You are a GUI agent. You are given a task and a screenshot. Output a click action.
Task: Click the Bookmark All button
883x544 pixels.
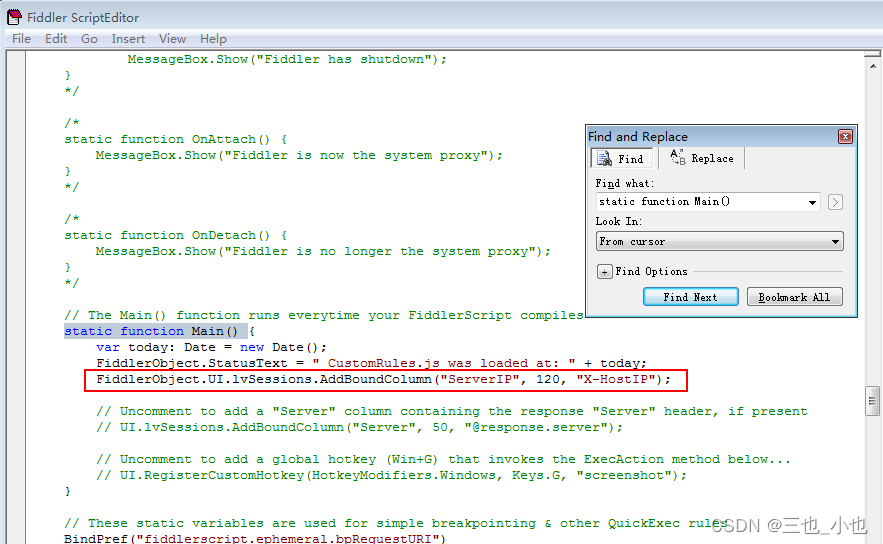(794, 297)
